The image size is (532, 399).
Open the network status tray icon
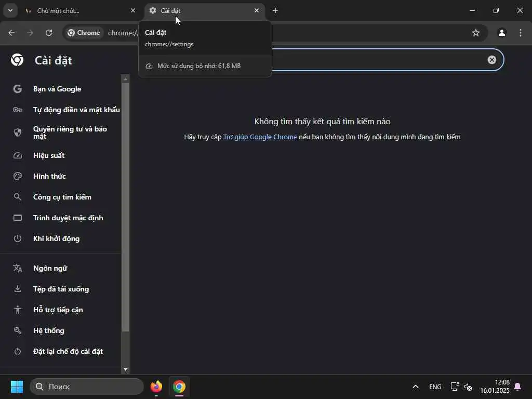[x=455, y=387]
